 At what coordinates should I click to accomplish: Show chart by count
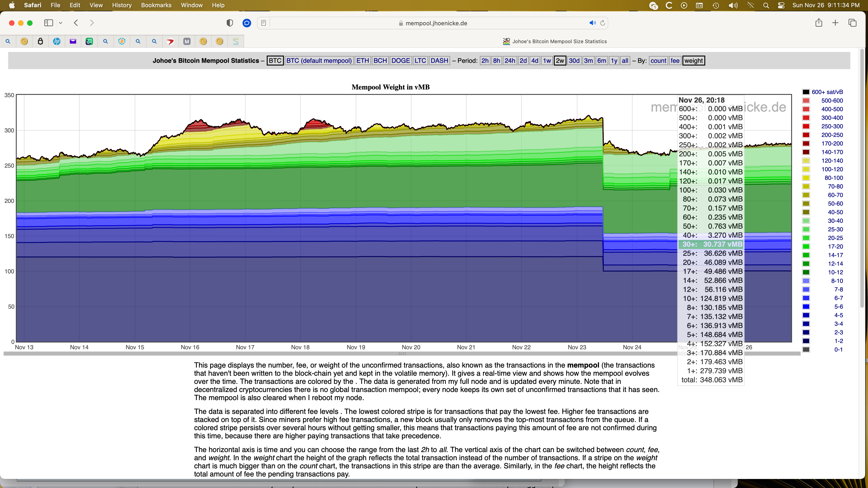coord(658,61)
